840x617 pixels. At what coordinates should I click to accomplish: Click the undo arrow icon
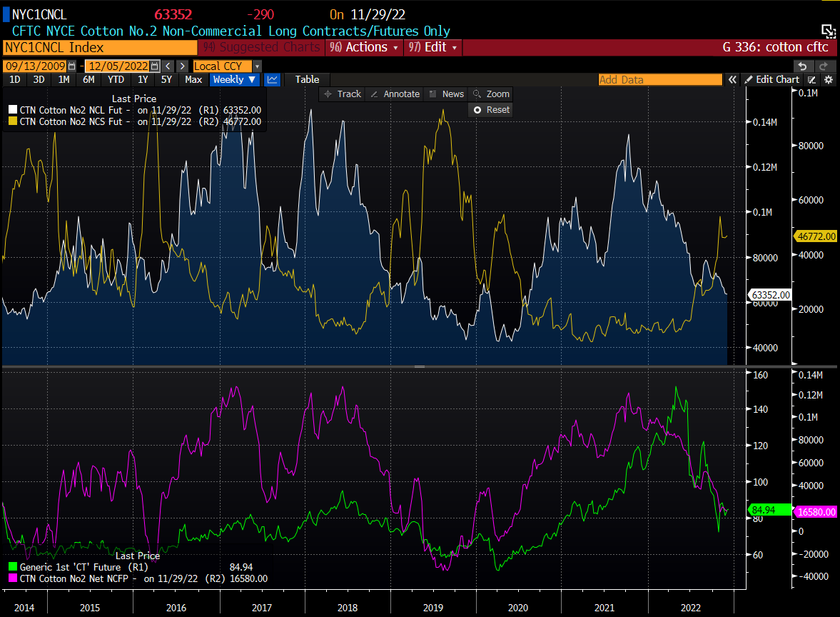coord(802,66)
